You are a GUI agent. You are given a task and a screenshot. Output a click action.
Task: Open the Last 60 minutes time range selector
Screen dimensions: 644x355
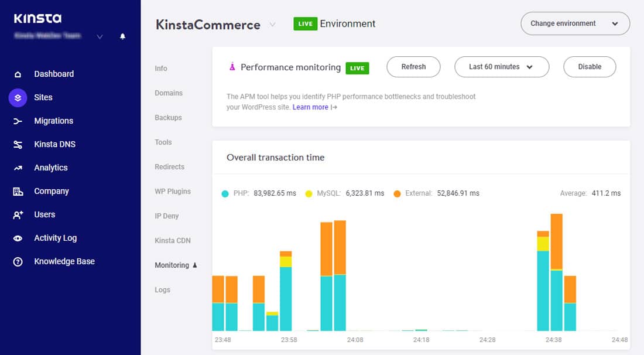click(x=501, y=67)
